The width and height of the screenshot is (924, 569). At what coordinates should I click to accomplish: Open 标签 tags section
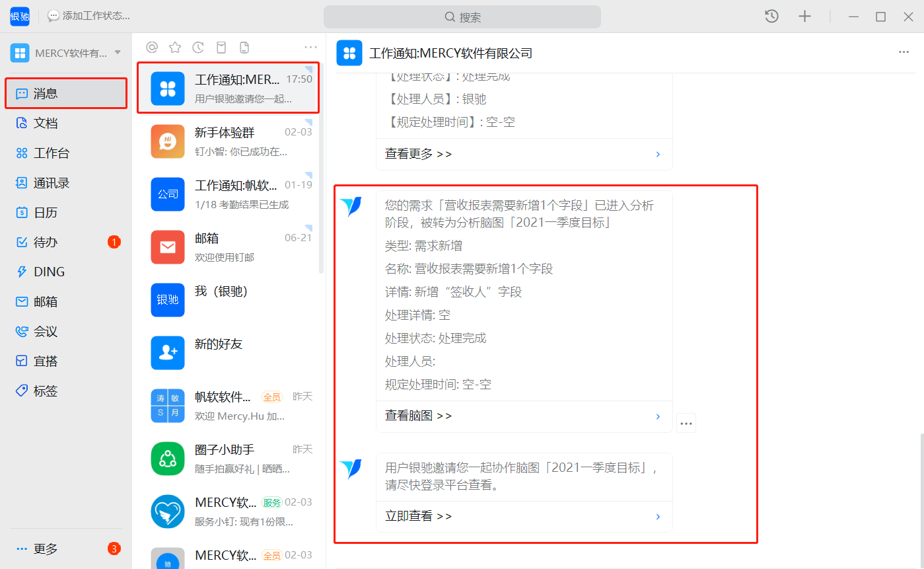coord(66,391)
